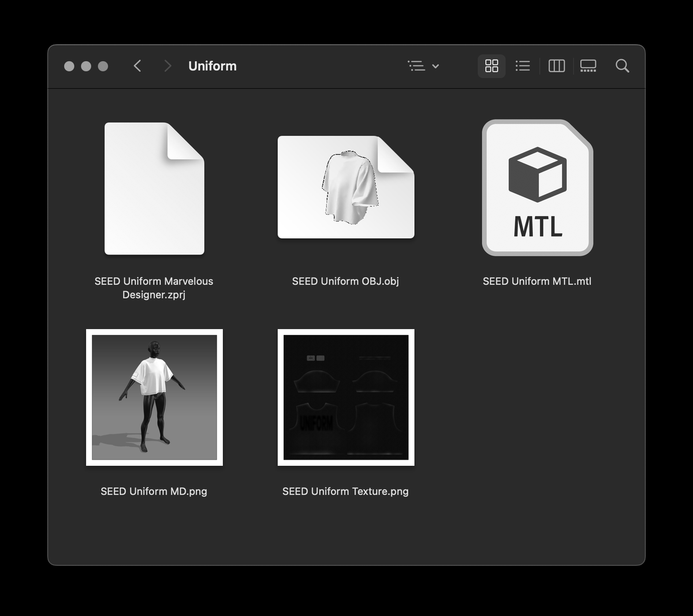Switch to gallery view in the toolbar

pos(588,66)
